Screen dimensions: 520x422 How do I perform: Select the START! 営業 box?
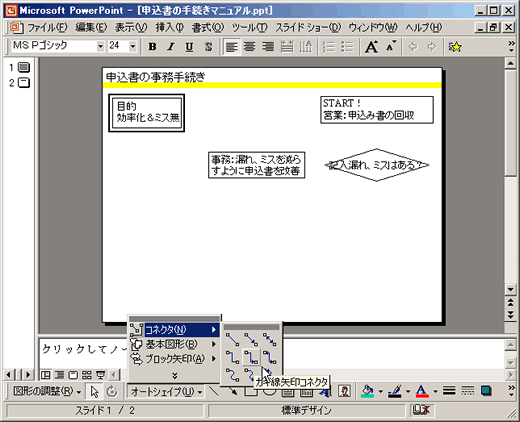377,110
